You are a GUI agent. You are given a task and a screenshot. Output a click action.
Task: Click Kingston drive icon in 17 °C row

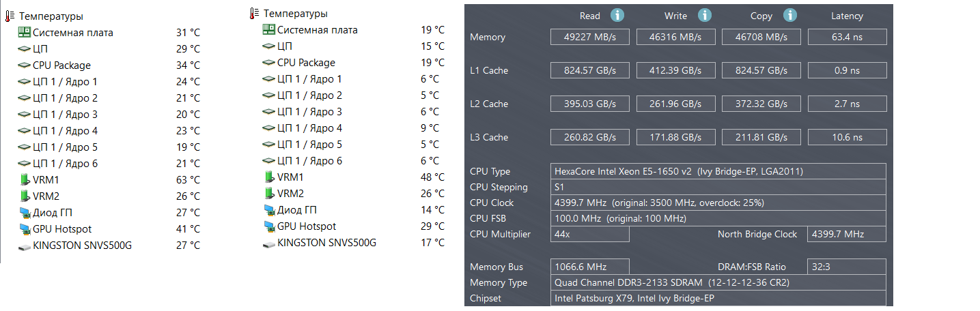pos(269,243)
